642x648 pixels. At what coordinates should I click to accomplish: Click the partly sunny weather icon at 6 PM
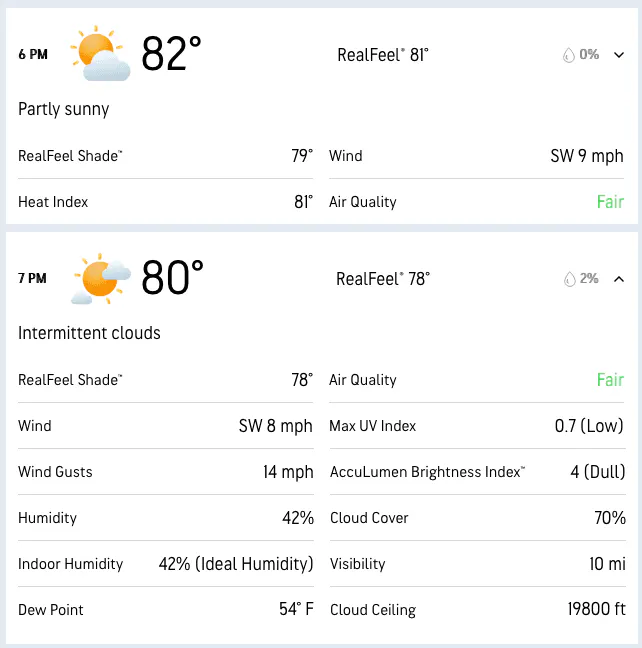click(100, 53)
